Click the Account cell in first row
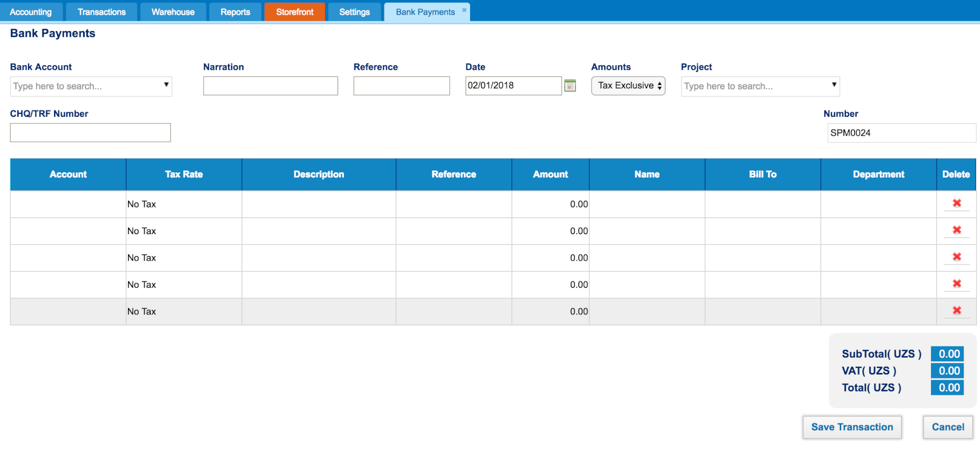This screenshot has height=450, width=980. coord(68,204)
